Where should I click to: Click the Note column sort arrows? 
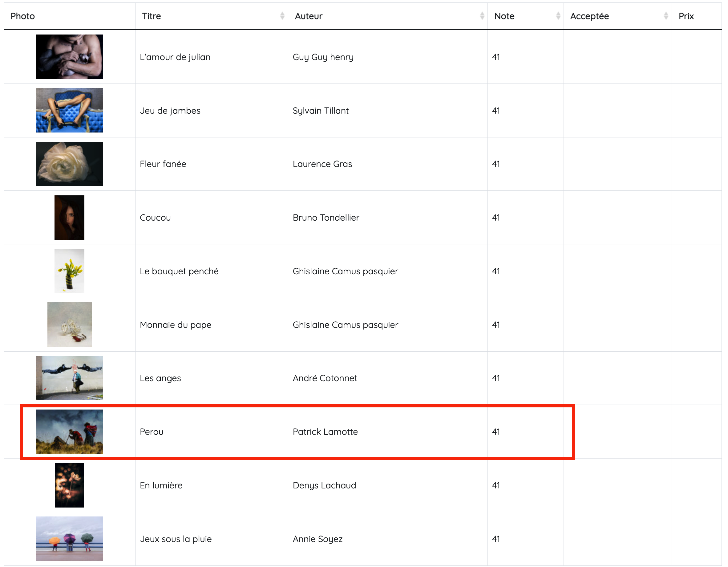(558, 16)
